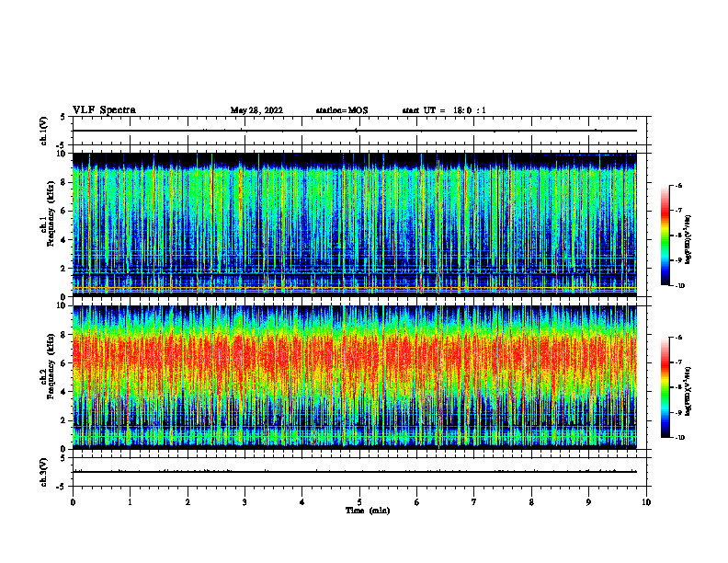The height and width of the screenshot is (563, 728).
Task: Click the ch.2 "Frequency (kHz)" axis label
Action: pyautogui.click(x=51, y=366)
